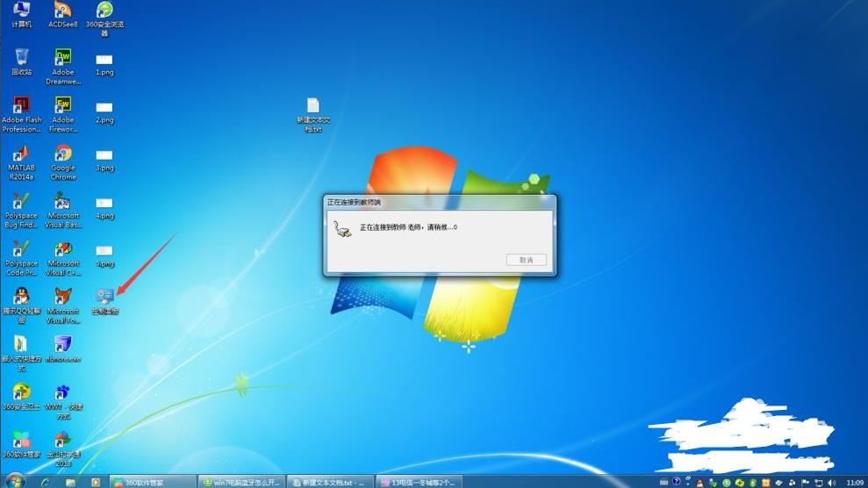868x488 pixels.
Task: Launch MATLAB R2014a shortcut
Action: tap(21, 162)
